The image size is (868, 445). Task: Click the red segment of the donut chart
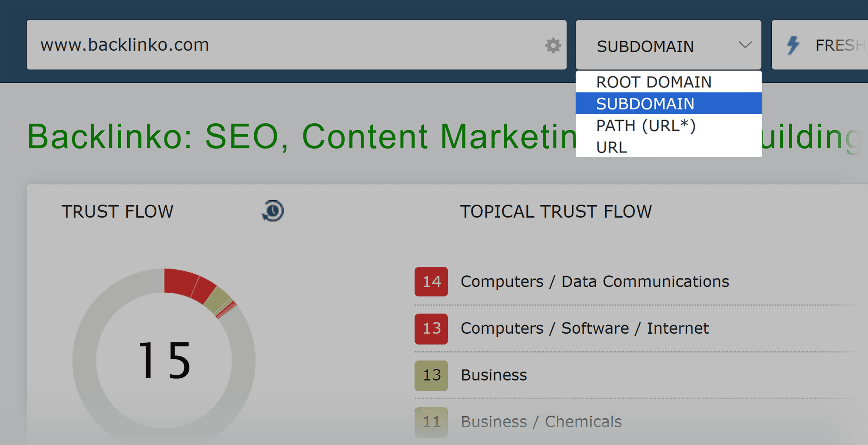tap(181, 282)
